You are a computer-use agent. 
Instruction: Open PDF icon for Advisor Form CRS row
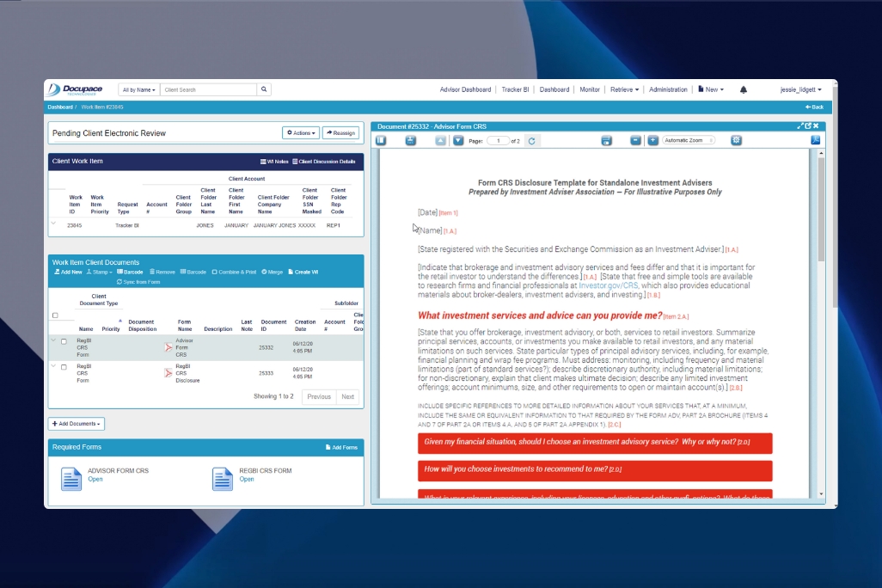(x=168, y=348)
